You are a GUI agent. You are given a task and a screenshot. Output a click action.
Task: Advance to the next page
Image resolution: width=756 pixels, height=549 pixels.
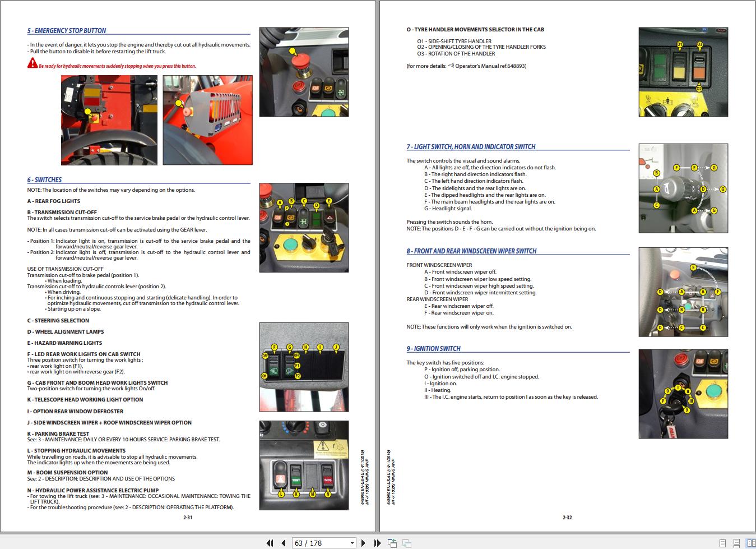tap(363, 543)
